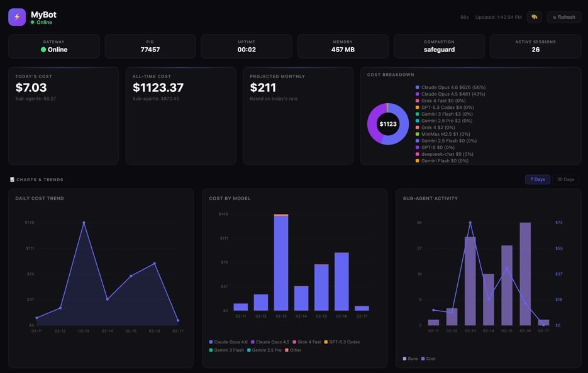Click the Claude Opus 4.5 breakdown legend swatch
588x373 pixels.
tap(417, 94)
